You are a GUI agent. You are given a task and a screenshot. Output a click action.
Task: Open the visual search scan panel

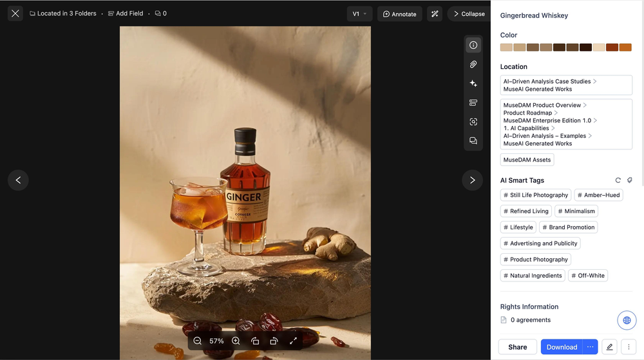pos(473,122)
